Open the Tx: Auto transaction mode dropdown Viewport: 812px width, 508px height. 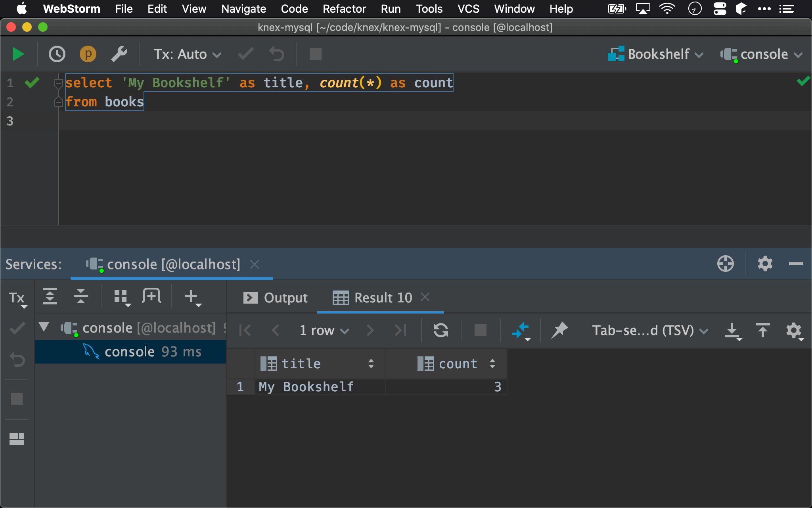point(187,54)
